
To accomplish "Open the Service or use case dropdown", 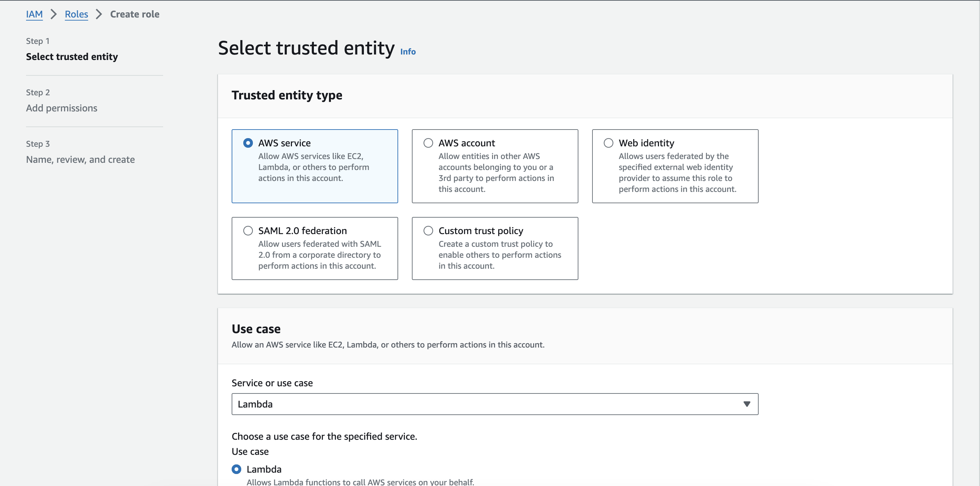I will point(494,404).
